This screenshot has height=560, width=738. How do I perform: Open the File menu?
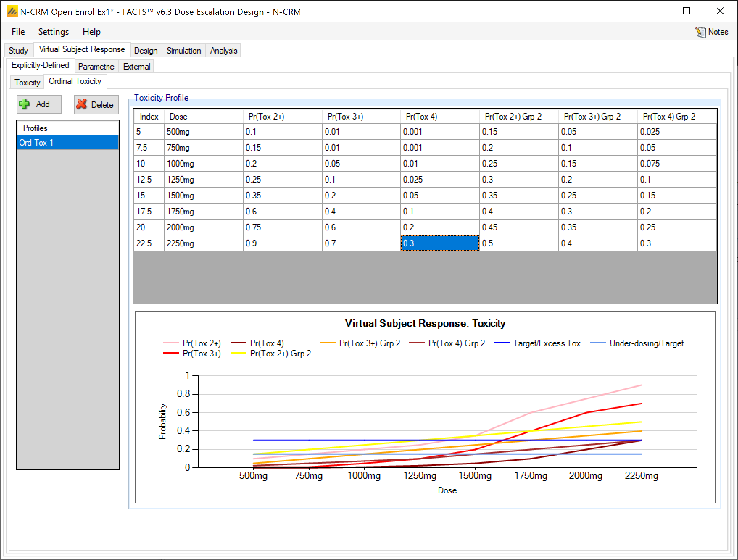click(18, 32)
